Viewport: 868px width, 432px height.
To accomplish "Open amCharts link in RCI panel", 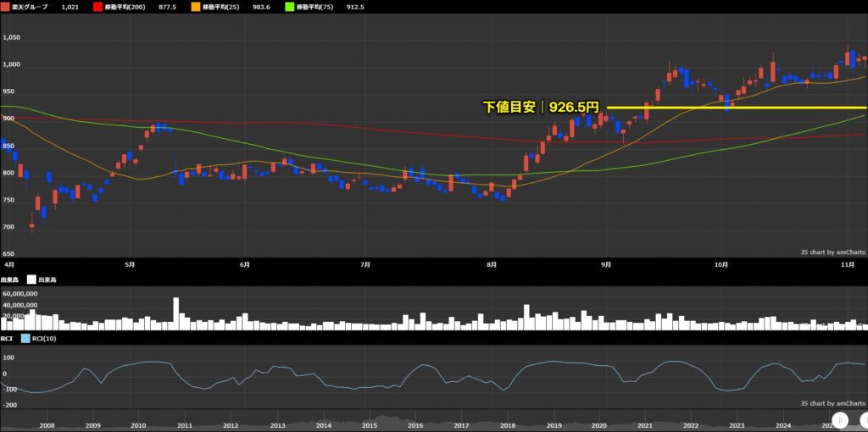I will click(832, 403).
